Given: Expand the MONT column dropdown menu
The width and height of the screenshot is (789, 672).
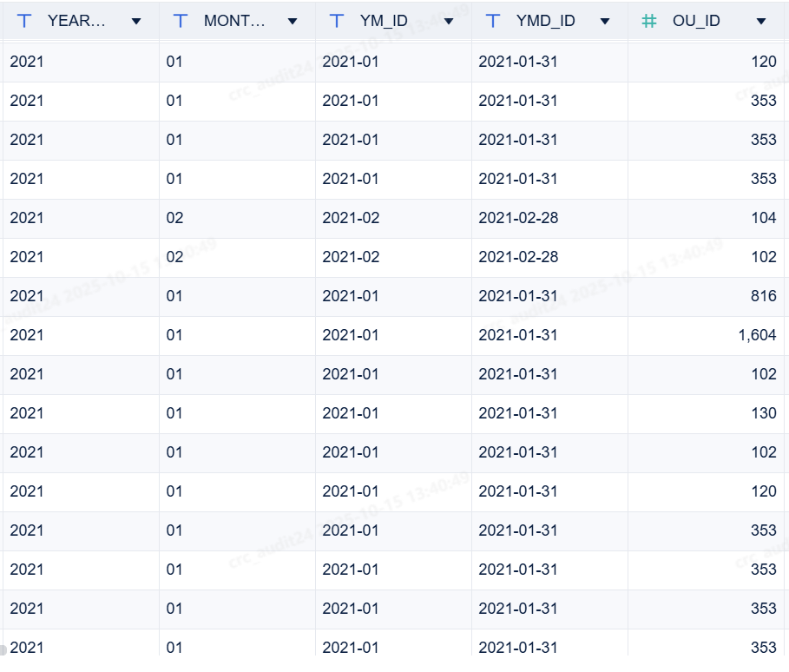Looking at the screenshot, I should point(293,21).
